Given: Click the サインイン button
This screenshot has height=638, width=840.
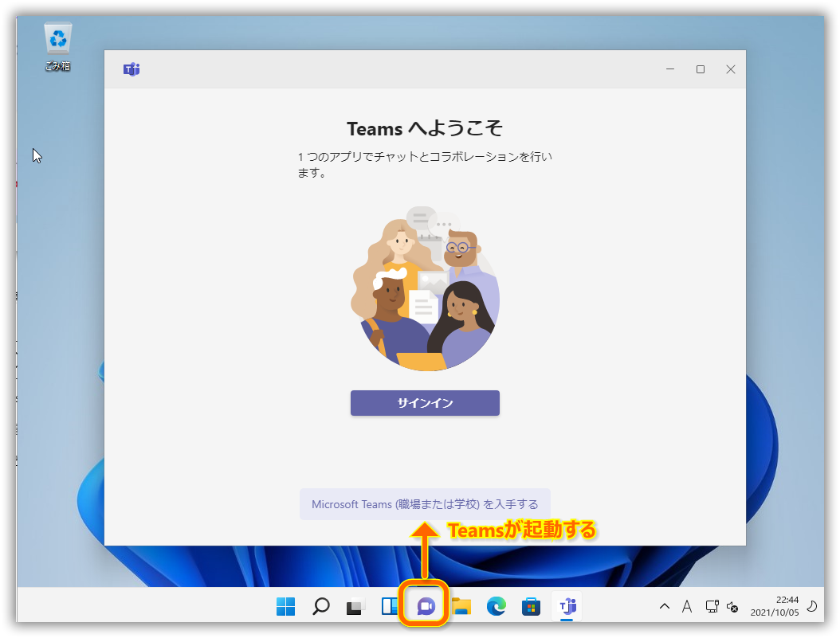Looking at the screenshot, I should click(x=425, y=403).
